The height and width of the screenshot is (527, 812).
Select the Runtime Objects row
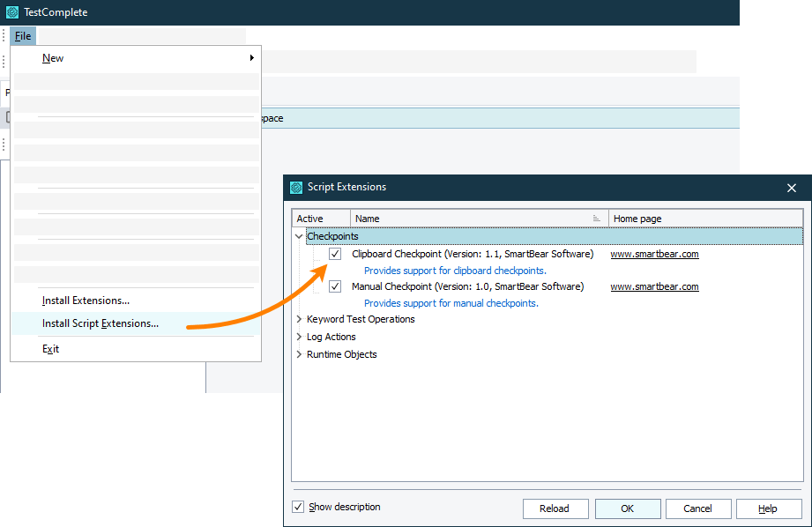click(x=342, y=354)
